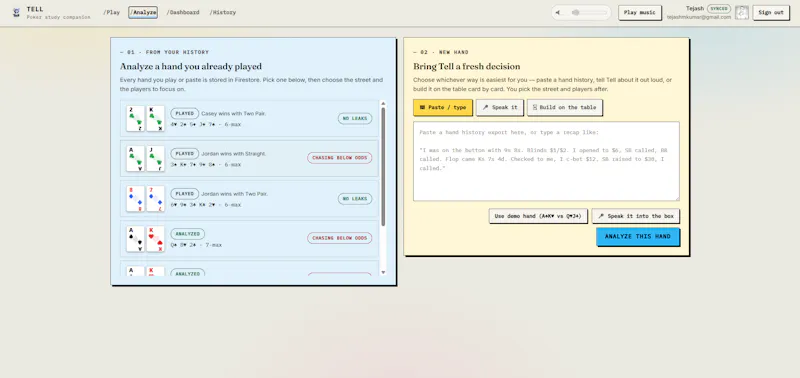Select hand where Jordan wins with Straight
The height and width of the screenshot is (378, 800).
pyautogui.click(x=249, y=159)
